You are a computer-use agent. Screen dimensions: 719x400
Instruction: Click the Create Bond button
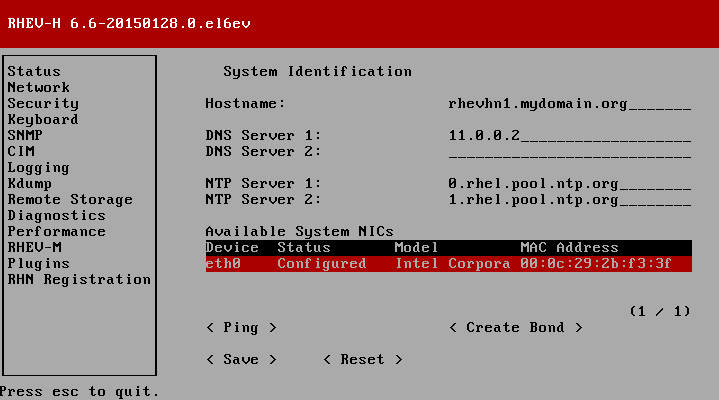(516, 328)
